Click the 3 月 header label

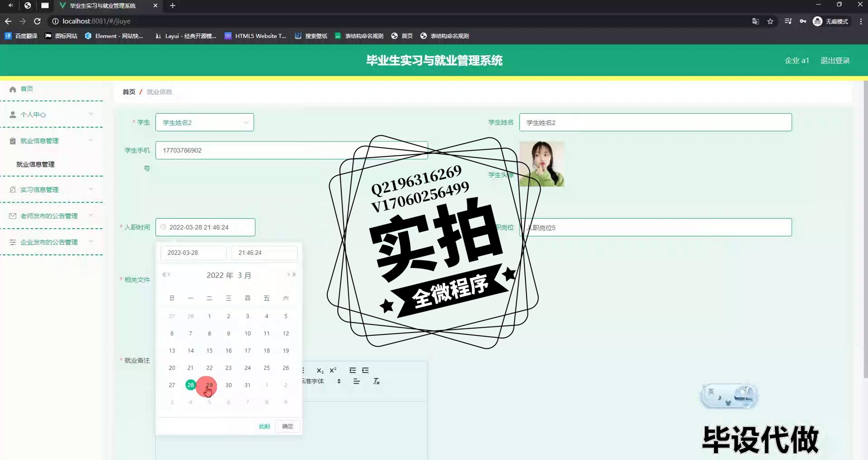(x=245, y=275)
